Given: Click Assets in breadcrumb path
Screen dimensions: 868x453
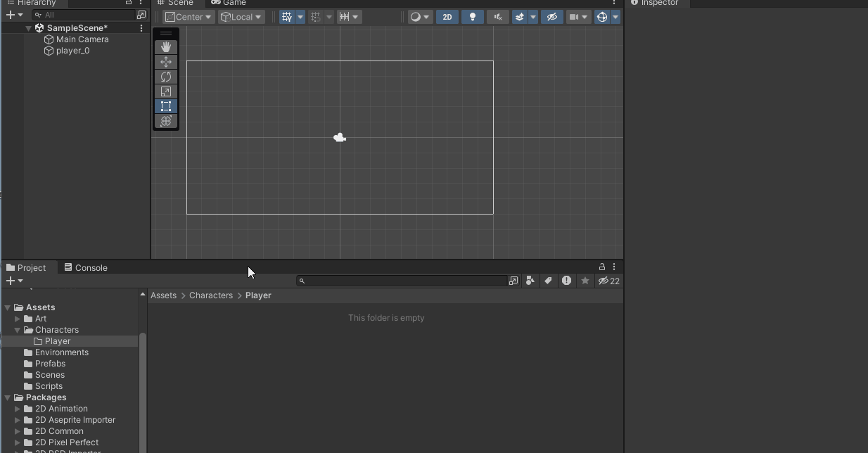Looking at the screenshot, I should click(x=163, y=295).
